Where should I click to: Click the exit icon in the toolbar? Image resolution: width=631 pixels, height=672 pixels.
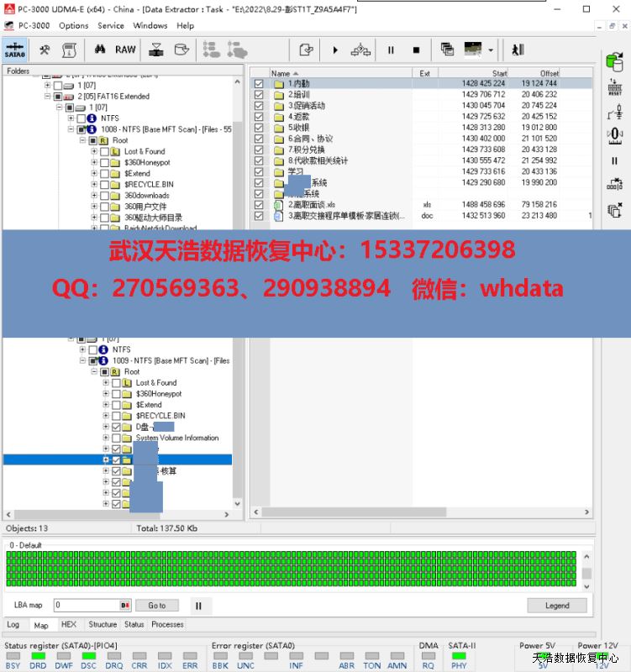518,50
